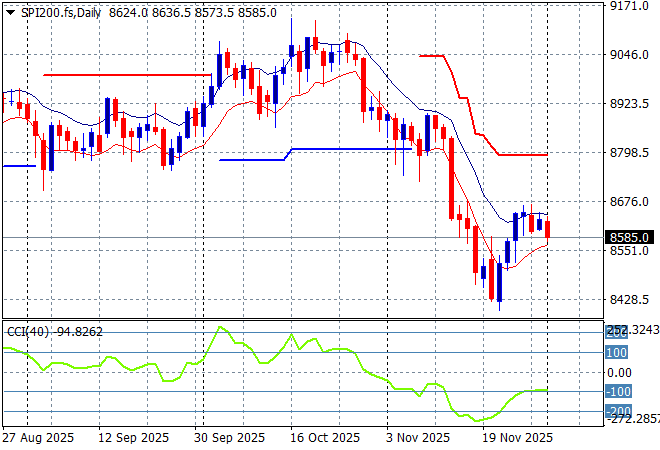Select the 8551.0 price axis label
This screenshot has width=660, height=450.
pyautogui.click(x=629, y=250)
